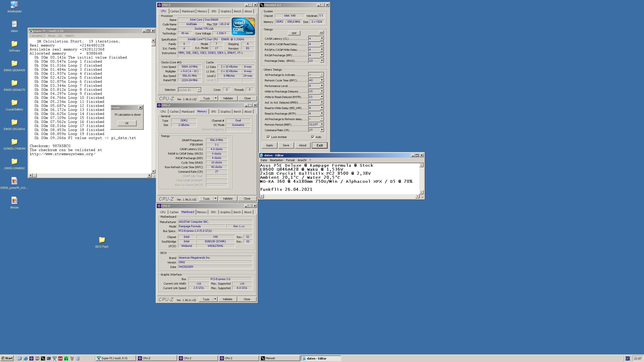Expand RAS# to CAS# Read Delay dropdown
The width and height of the screenshot is (644, 362).
(x=321, y=44)
